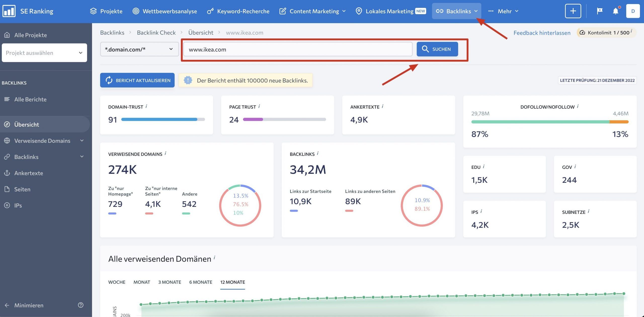
Task: Open Projekte in the top navigation
Action: (x=106, y=11)
